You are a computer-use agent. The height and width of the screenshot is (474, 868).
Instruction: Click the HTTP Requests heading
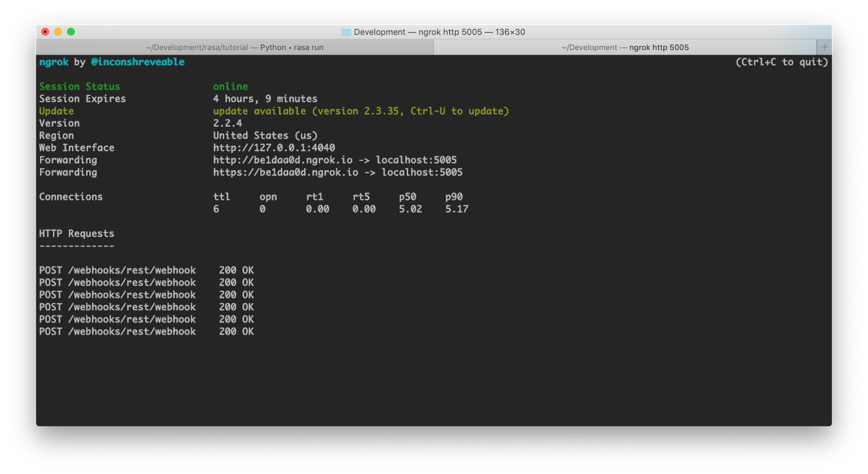pos(76,233)
